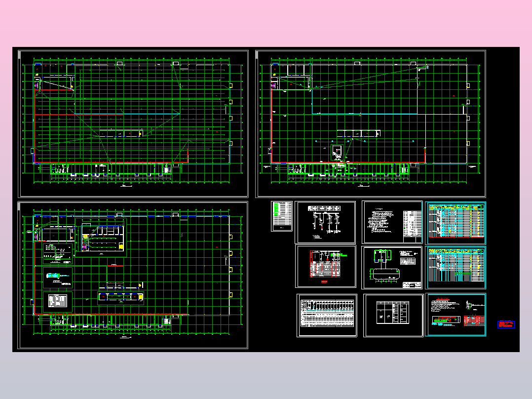Select the lower-left floor plan sheet containing inset details
532x399 pixels.
coord(133,275)
